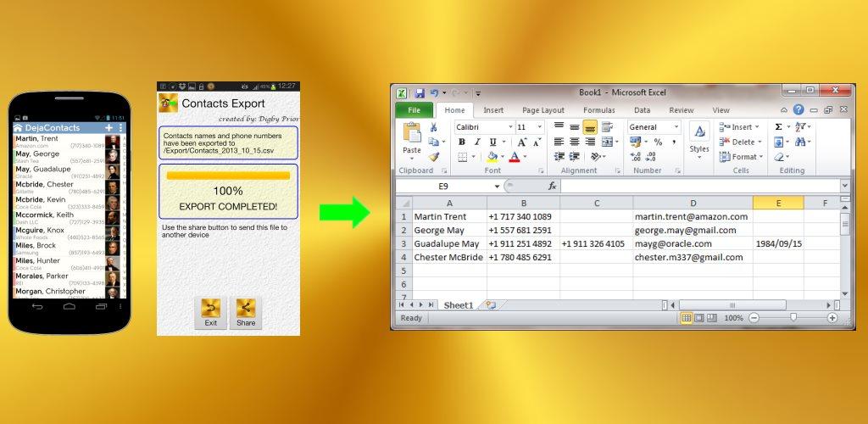Screen dimensions: 868x424
Task: Tap the Android back button on the phone
Action: point(36,306)
